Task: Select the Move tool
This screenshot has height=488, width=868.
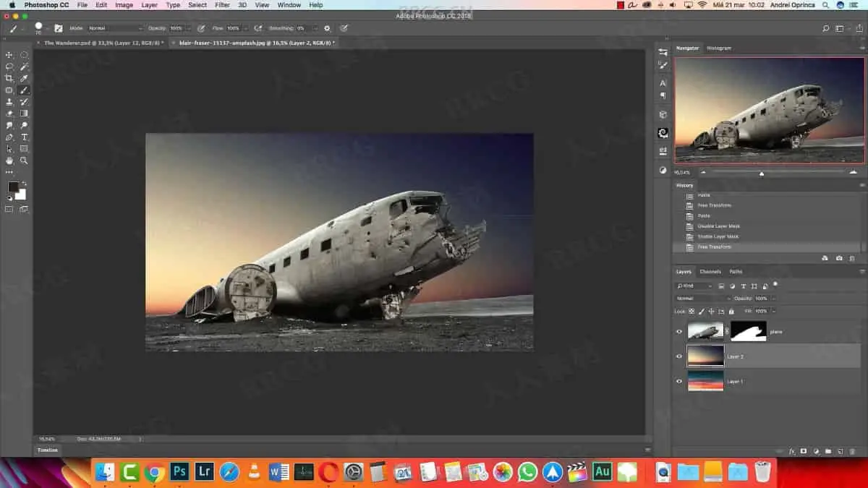Action: pos(9,55)
